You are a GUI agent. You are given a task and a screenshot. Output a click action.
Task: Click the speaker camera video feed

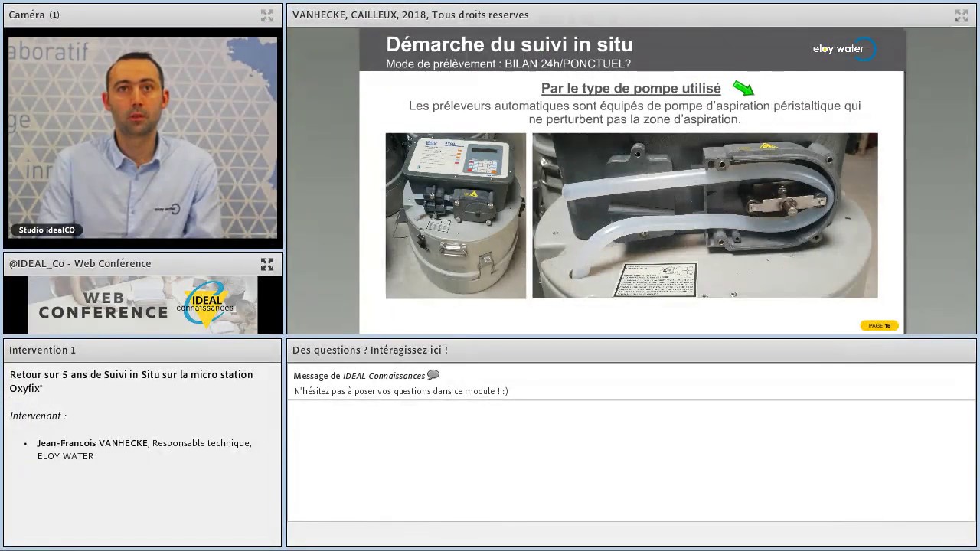(142, 138)
